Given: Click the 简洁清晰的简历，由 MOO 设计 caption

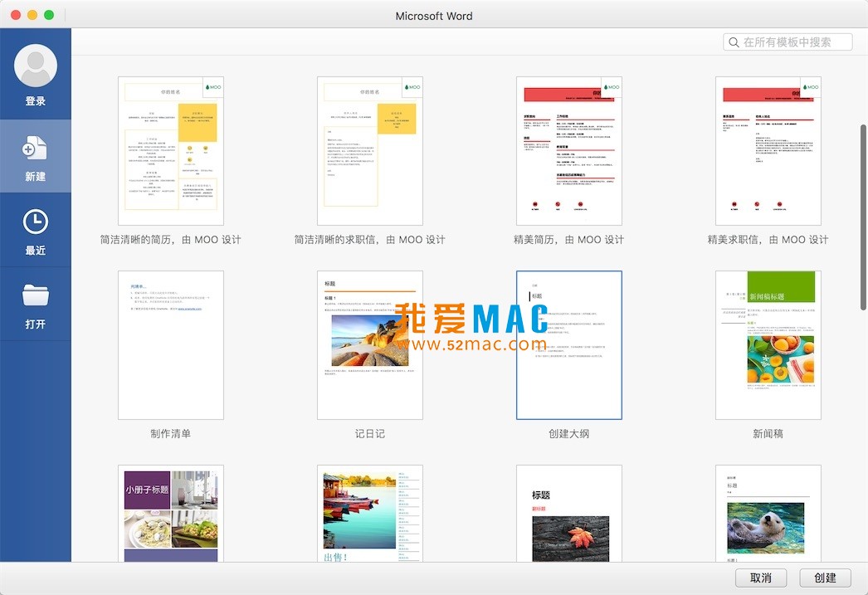Looking at the screenshot, I should click(x=170, y=240).
